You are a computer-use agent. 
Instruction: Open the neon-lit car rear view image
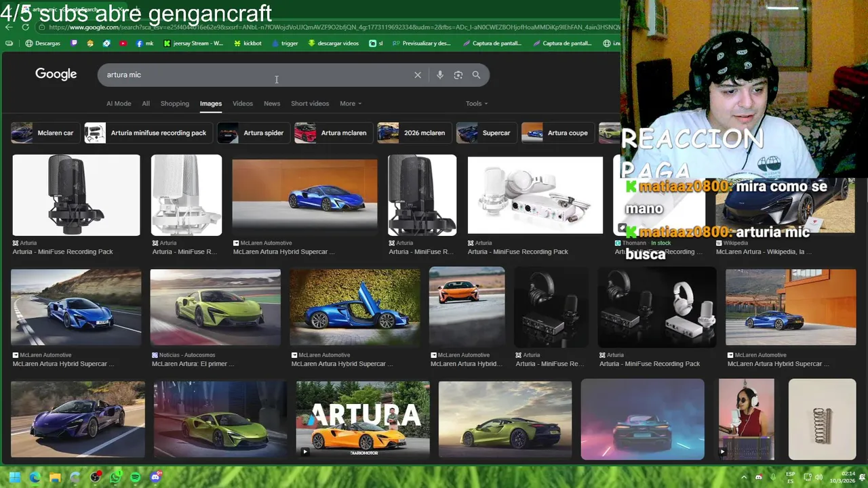pyautogui.click(x=643, y=420)
